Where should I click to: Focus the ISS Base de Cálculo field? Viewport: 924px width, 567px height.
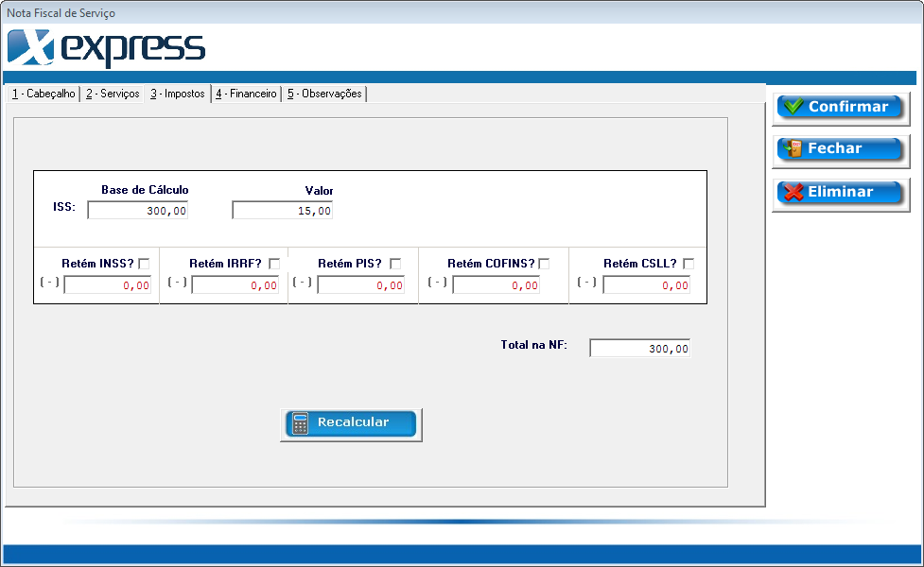138,211
